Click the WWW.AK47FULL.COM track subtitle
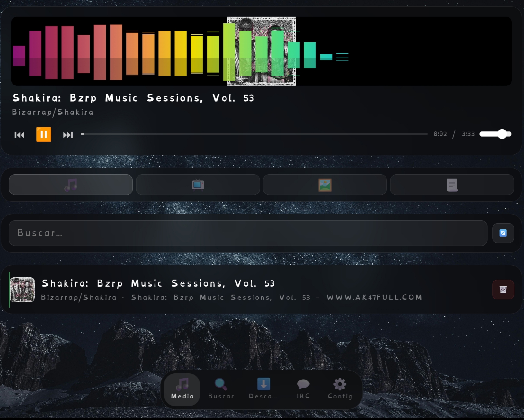Viewport: 524px width, 420px height. pyautogui.click(x=374, y=297)
